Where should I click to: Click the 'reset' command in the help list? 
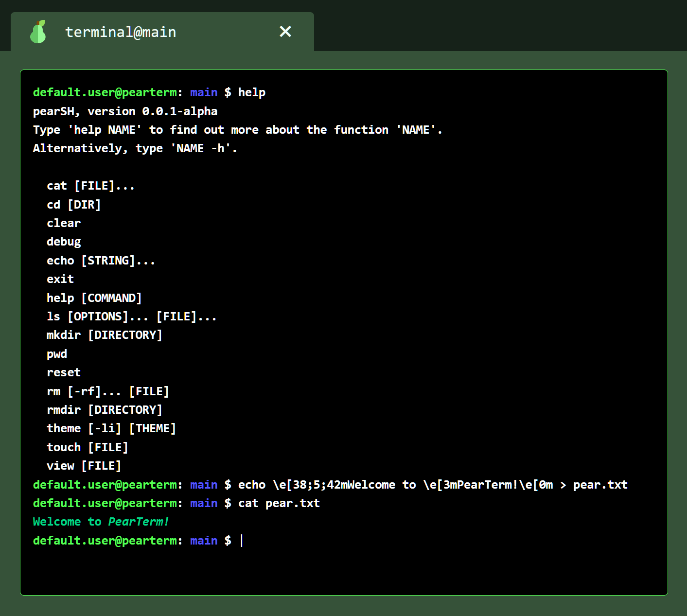click(64, 373)
